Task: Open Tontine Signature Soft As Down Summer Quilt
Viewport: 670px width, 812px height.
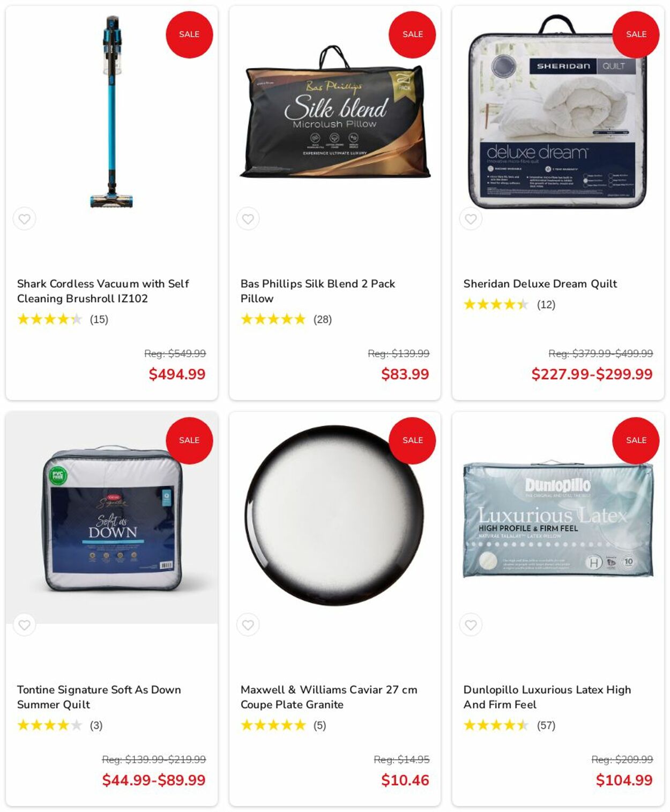Action: point(99,697)
